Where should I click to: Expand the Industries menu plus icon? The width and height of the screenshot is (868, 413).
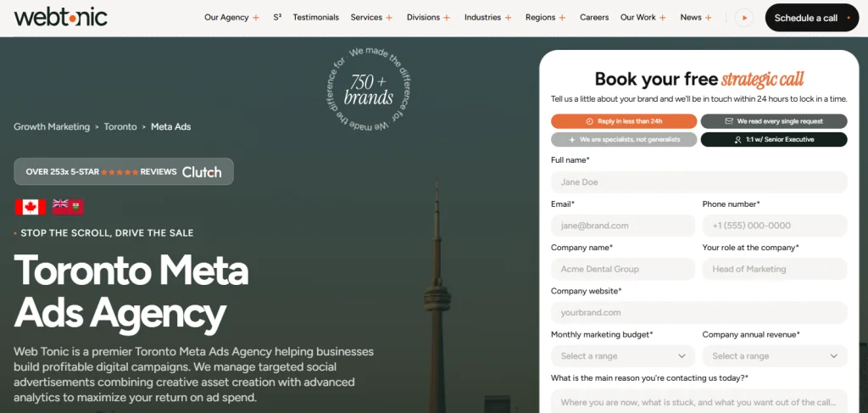pyautogui.click(x=508, y=18)
